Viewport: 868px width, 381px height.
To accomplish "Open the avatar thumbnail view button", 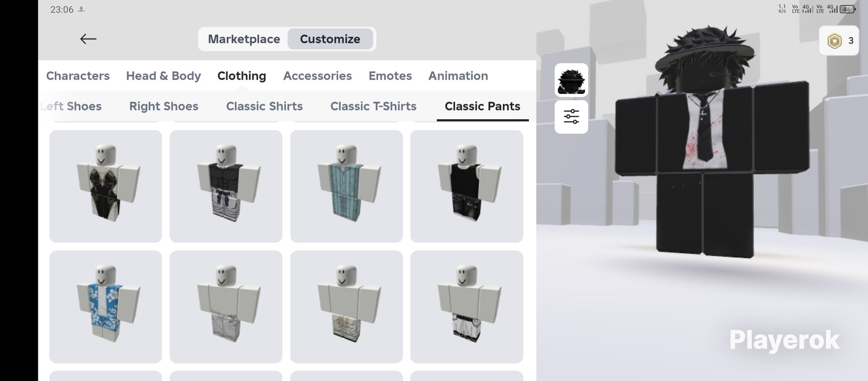I will point(571,80).
